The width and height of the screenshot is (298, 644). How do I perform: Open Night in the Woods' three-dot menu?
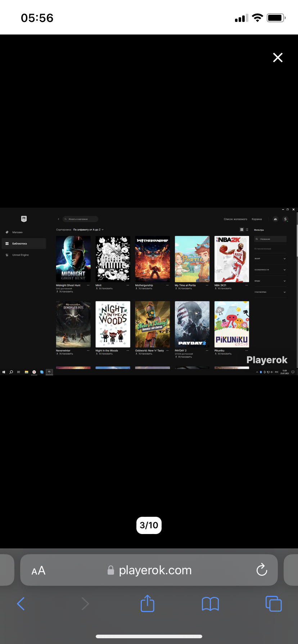(128, 351)
